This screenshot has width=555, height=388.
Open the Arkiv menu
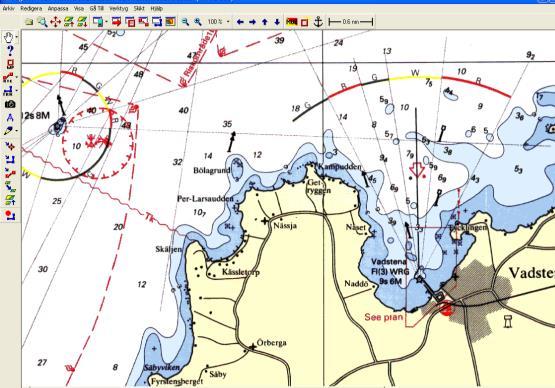[8, 8]
